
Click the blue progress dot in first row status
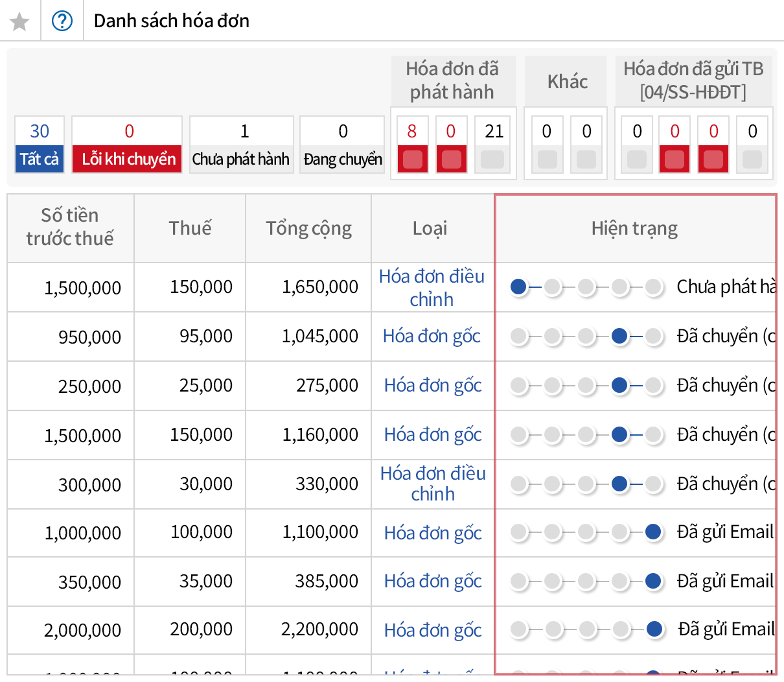coord(518,287)
